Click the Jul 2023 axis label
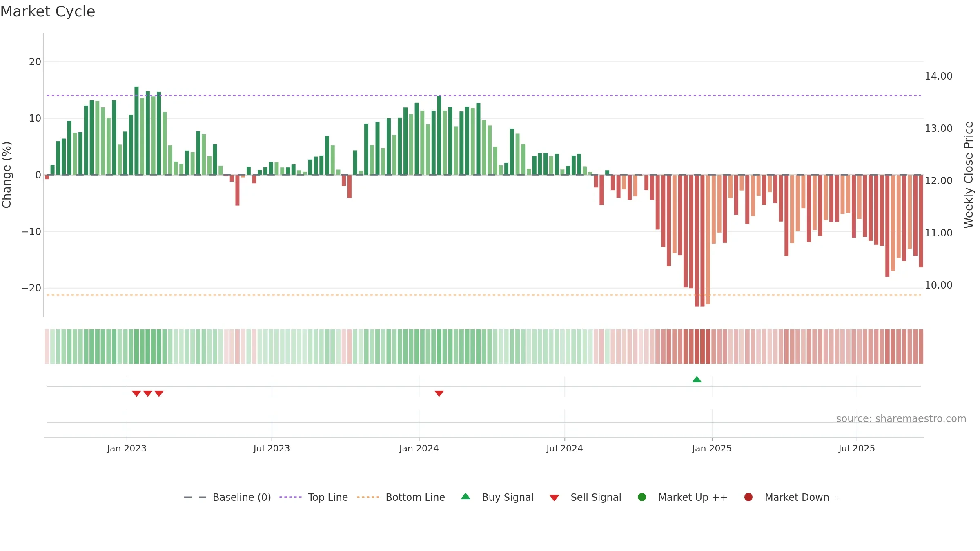980x551 pixels. tap(272, 448)
